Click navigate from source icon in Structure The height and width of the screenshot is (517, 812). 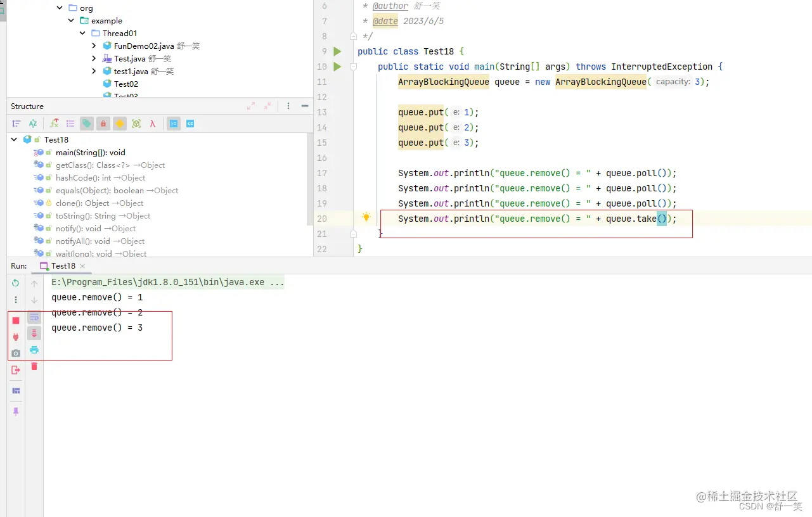(190, 124)
